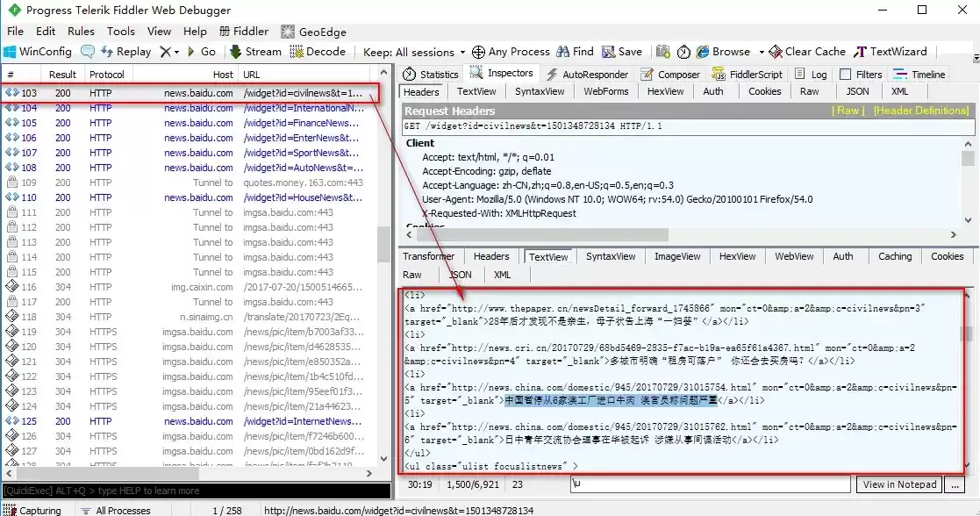The height and width of the screenshot is (516, 980).
Task: Click the [Header Definitions] link
Action: tap(921, 111)
